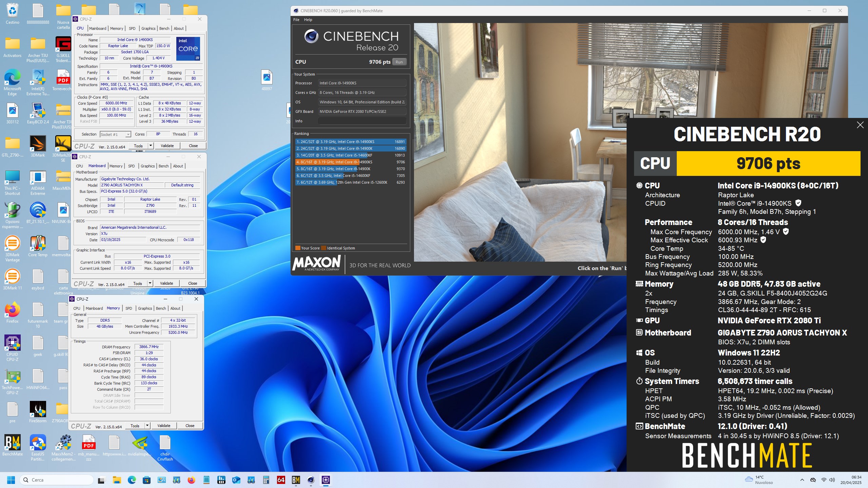Click Close button in Memory CPU-Z window

[x=190, y=426]
